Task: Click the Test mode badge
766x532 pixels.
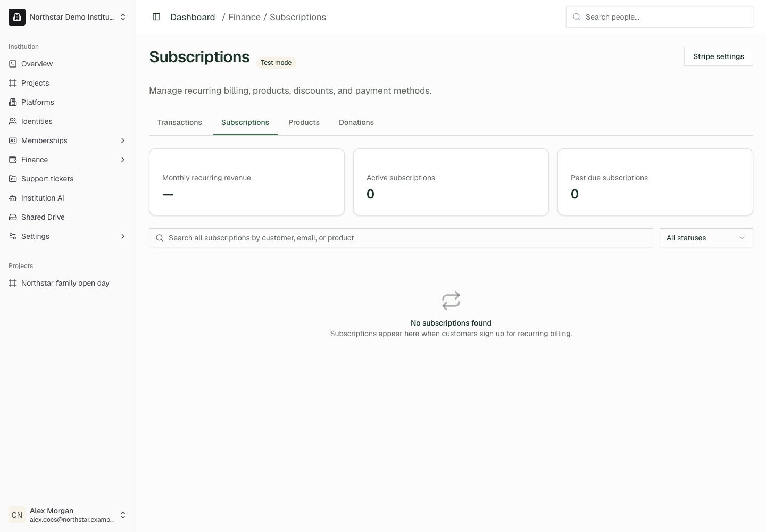Action: (x=276, y=63)
